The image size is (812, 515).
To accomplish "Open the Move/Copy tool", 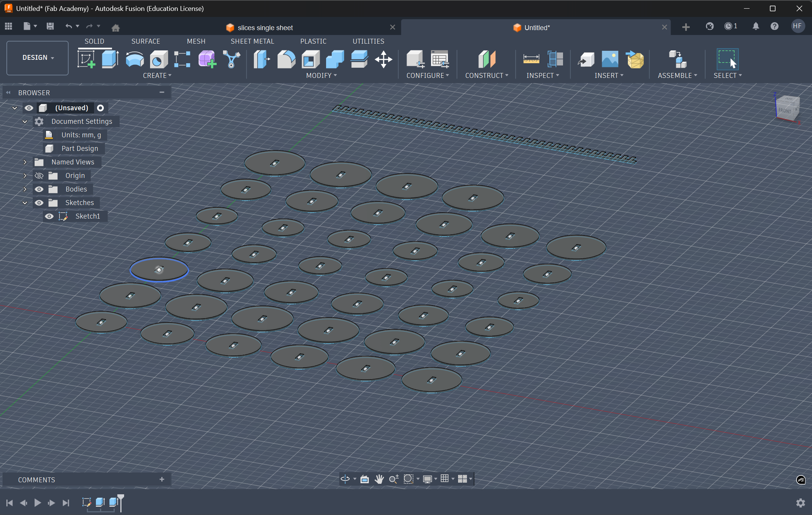I will click(384, 59).
